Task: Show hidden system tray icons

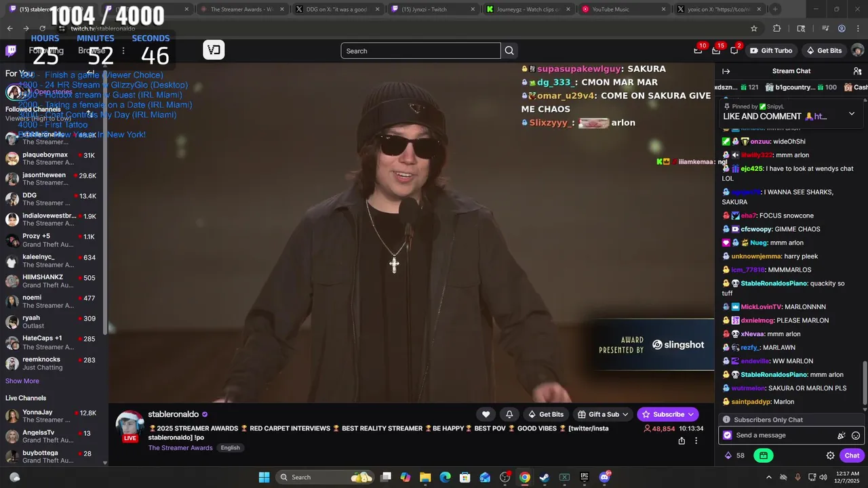Action: [768, 477]
